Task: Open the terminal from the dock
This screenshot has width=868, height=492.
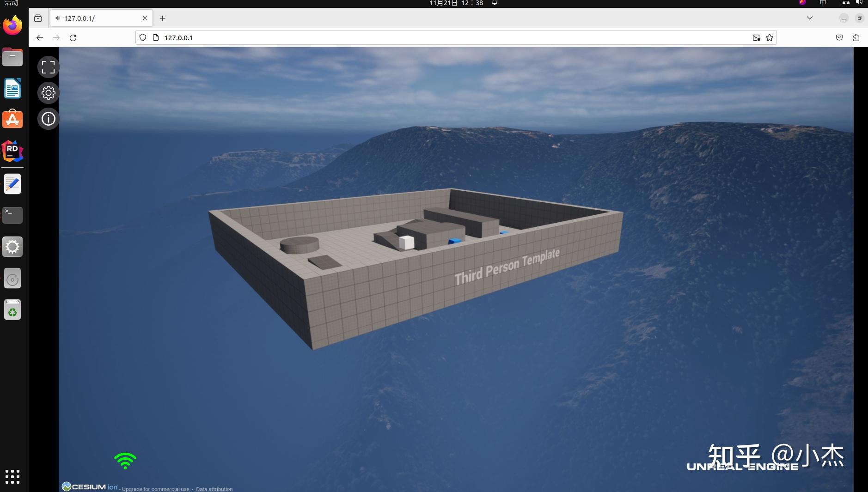Action: coord(12,215)
